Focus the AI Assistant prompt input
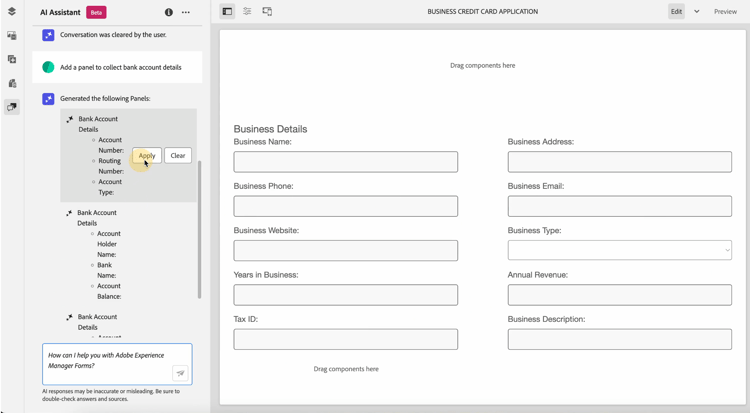The height and width of the screenshot is (413, 750). pyautogui.click(x=117, y=364)
